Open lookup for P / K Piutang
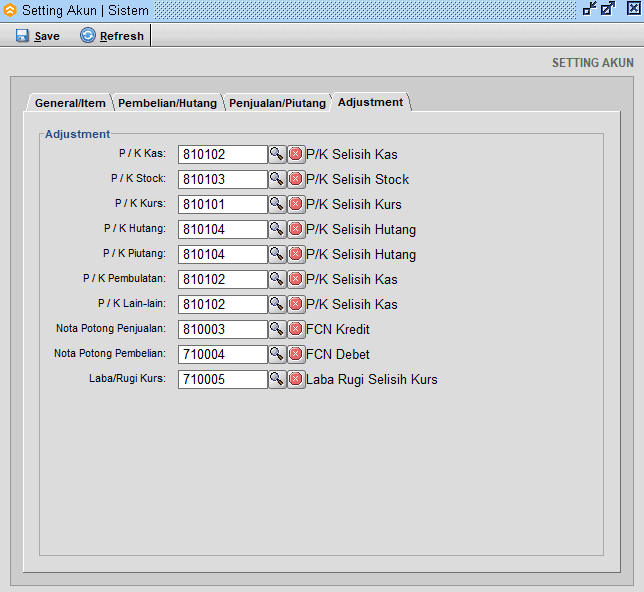 coord(277,254)
